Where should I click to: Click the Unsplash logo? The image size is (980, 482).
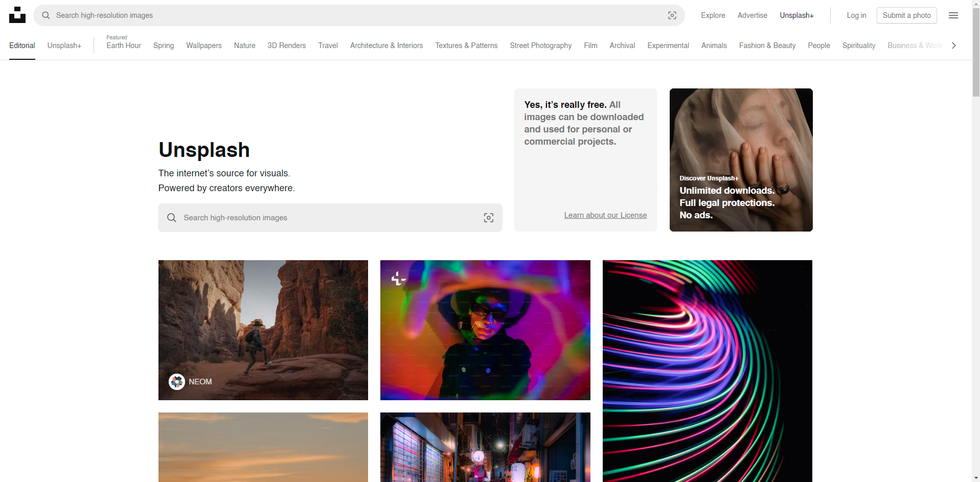pyautogui.click(x=17, y=15)
